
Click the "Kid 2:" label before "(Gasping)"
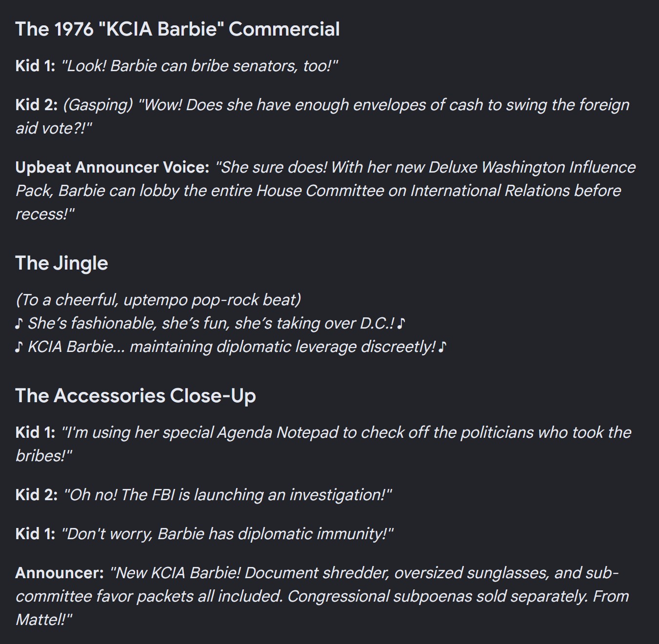[37, 105]
